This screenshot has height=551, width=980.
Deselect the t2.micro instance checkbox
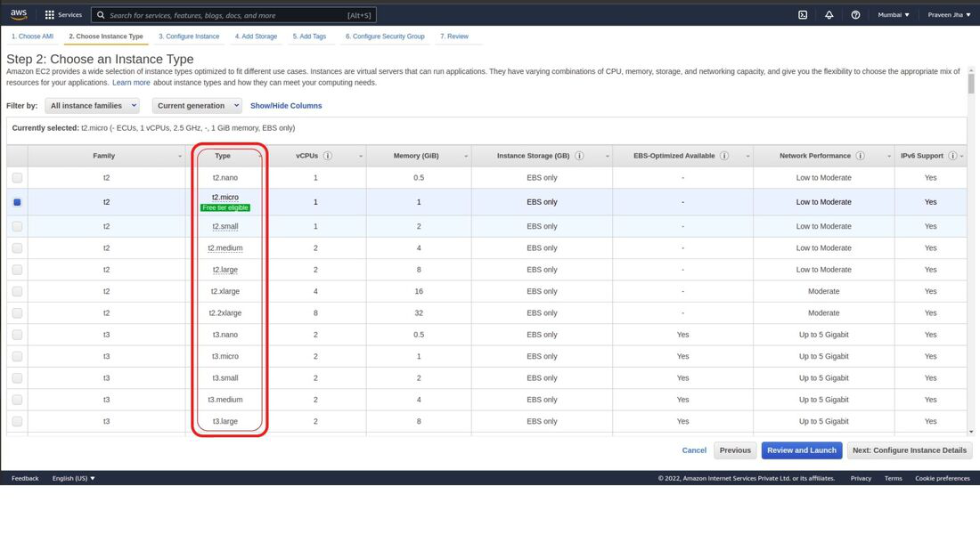point(17,202)
